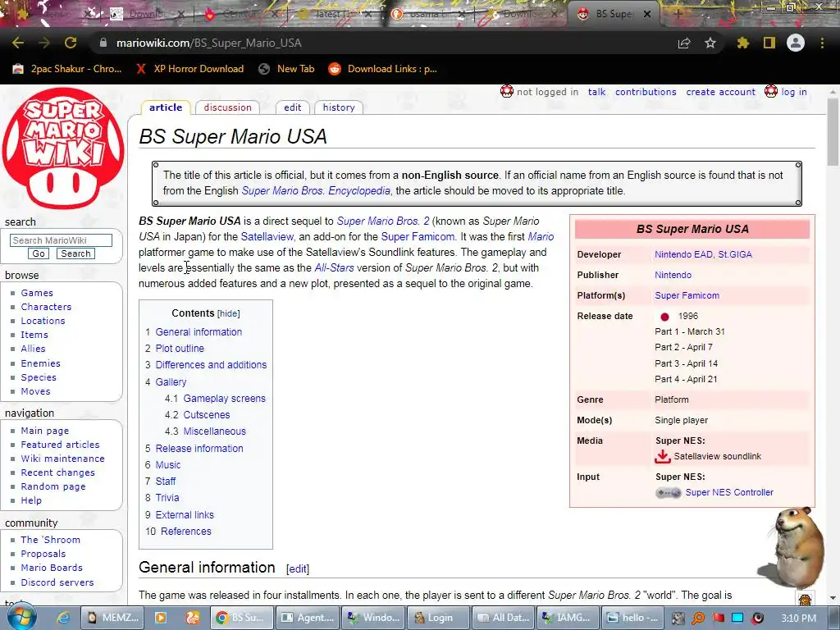This screenshot has width=840, height=630.
Task: Open the extensions puzzle icon
Action: [743, 43]
